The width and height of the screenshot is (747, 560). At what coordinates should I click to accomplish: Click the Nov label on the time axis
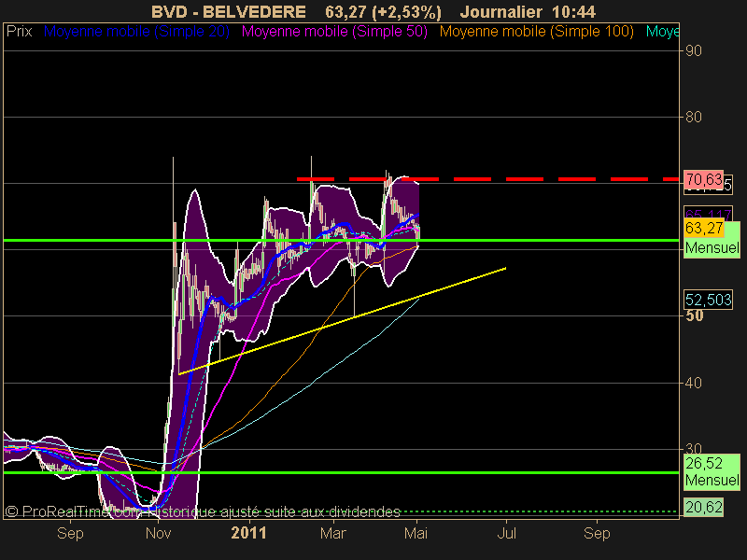(158, 533)
